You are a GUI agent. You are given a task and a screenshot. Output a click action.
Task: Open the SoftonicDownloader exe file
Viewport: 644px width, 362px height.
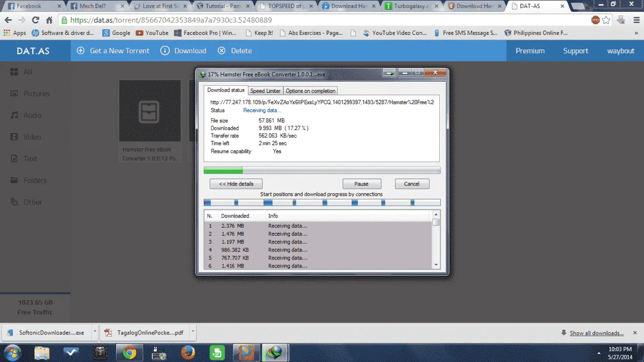point(46,333)
